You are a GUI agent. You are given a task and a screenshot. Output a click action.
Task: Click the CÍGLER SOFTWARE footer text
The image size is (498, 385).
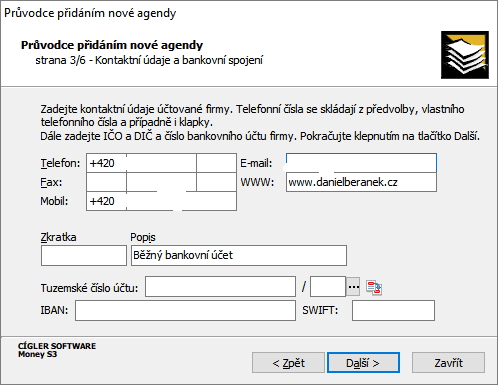tap(57, 346)
